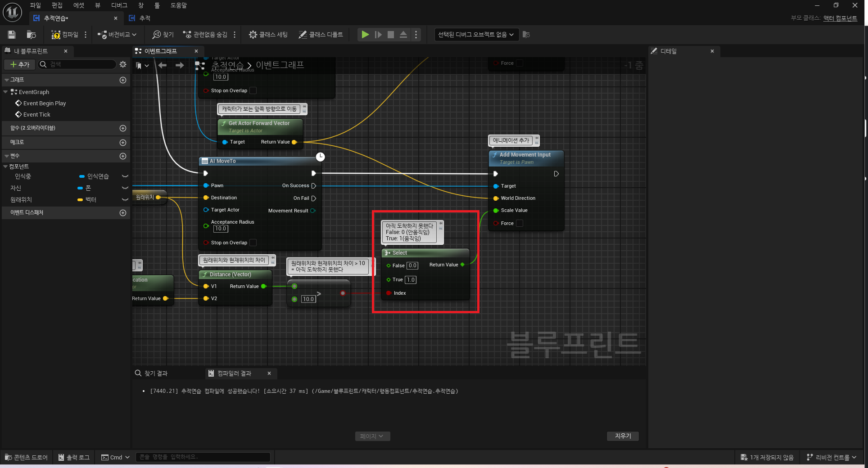
Task: Click the Select node title
Action: pos(400,253)
